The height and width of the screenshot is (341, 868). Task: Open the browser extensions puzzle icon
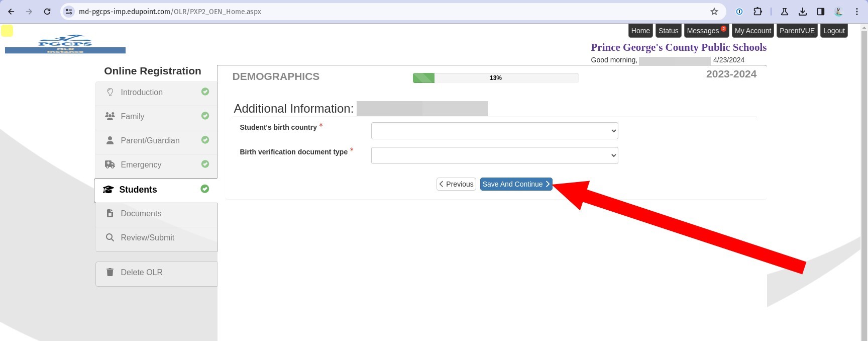point(757,12)
